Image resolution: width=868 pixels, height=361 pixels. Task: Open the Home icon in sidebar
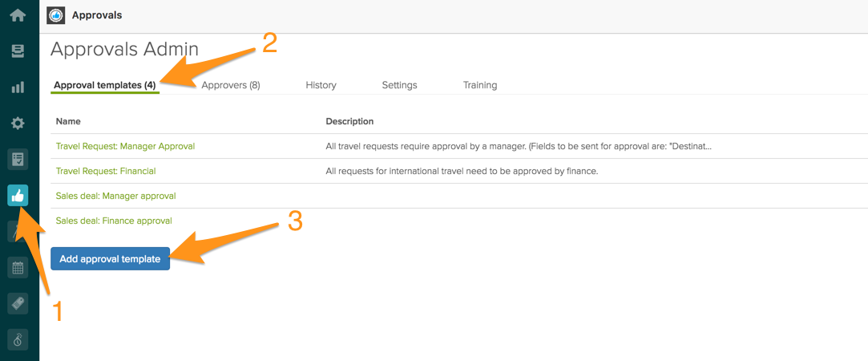coord(18,15)
